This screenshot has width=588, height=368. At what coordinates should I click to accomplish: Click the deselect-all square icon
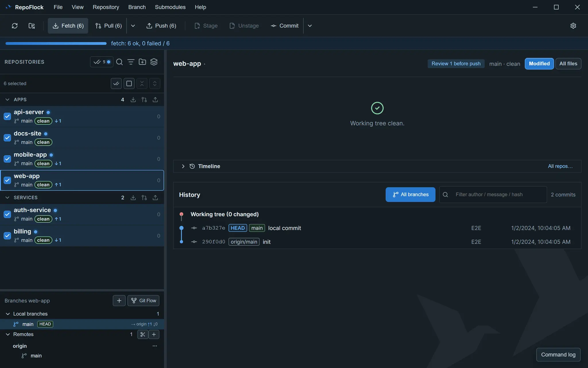click(x=129, y=84)
